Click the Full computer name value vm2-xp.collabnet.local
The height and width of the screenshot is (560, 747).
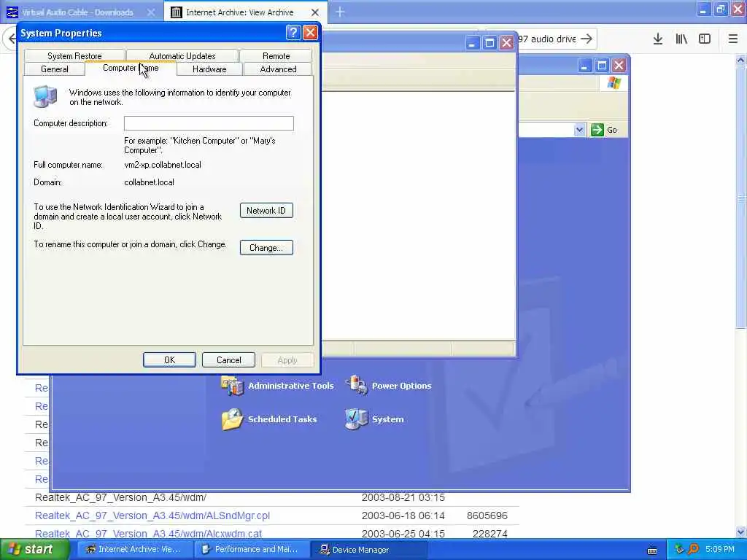coord(163,165)
